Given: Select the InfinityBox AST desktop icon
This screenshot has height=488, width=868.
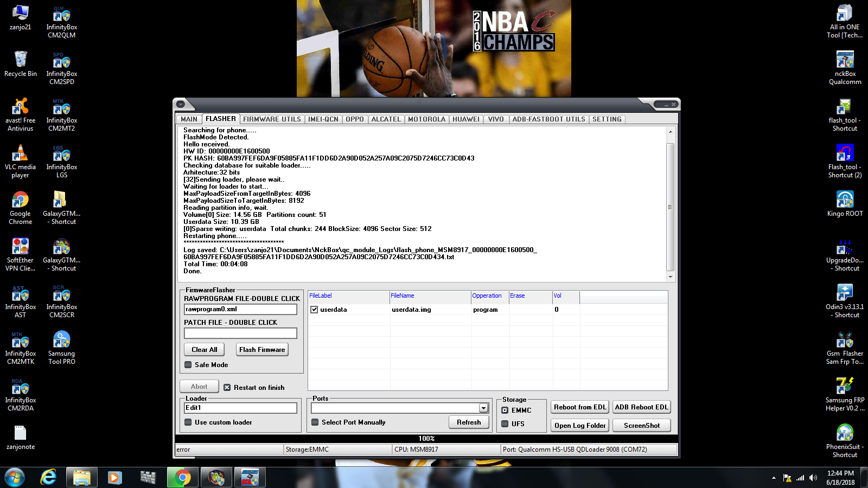Looking at the screenshot, I should 21,301.
